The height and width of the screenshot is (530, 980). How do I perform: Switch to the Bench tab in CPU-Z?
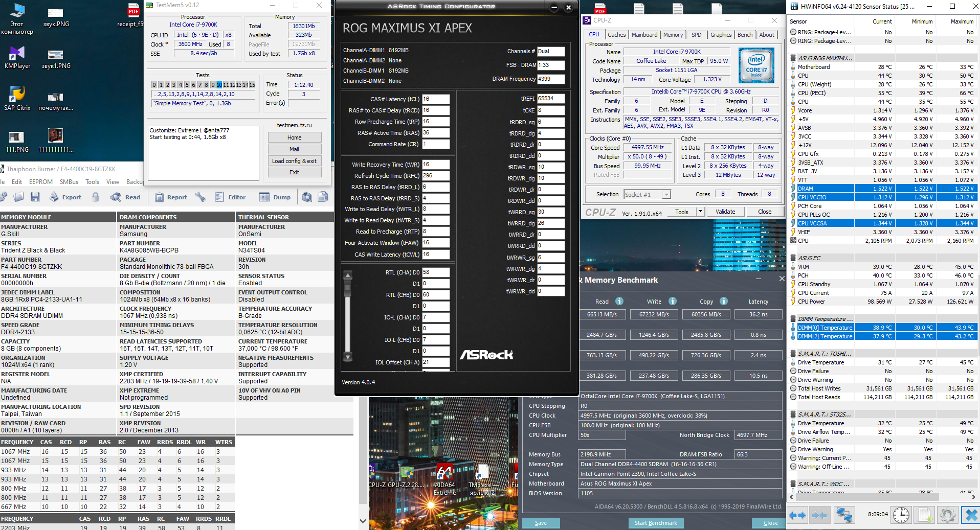click(745, 35)
